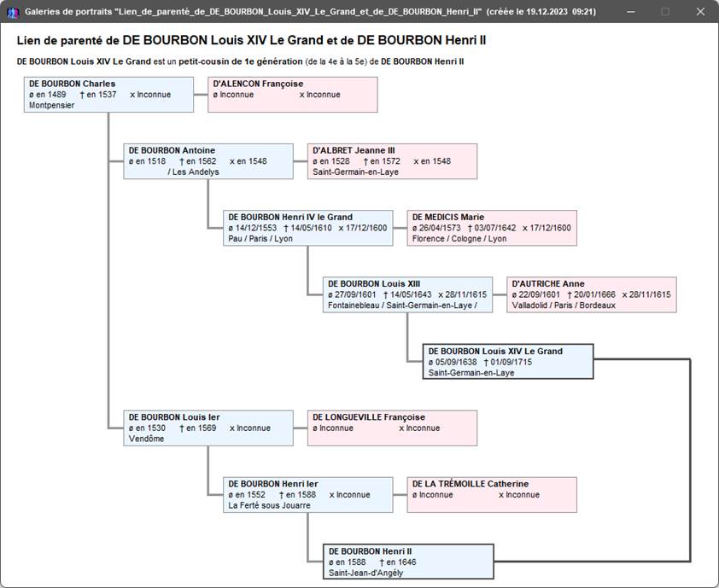Click marriage date 'x en 1548' of Antoine
Screen dimensions: 719x588
click(x=248, y=161)
